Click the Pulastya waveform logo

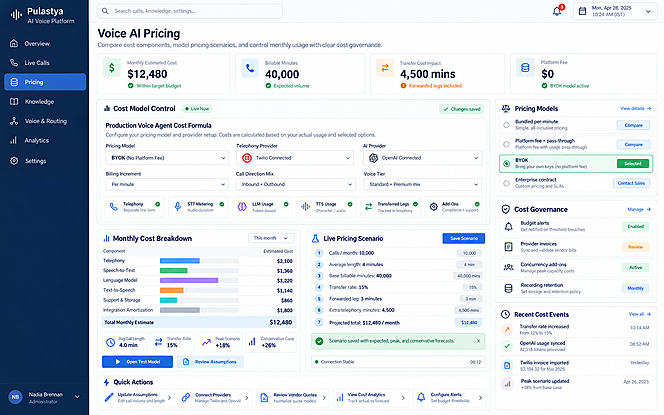16,15
